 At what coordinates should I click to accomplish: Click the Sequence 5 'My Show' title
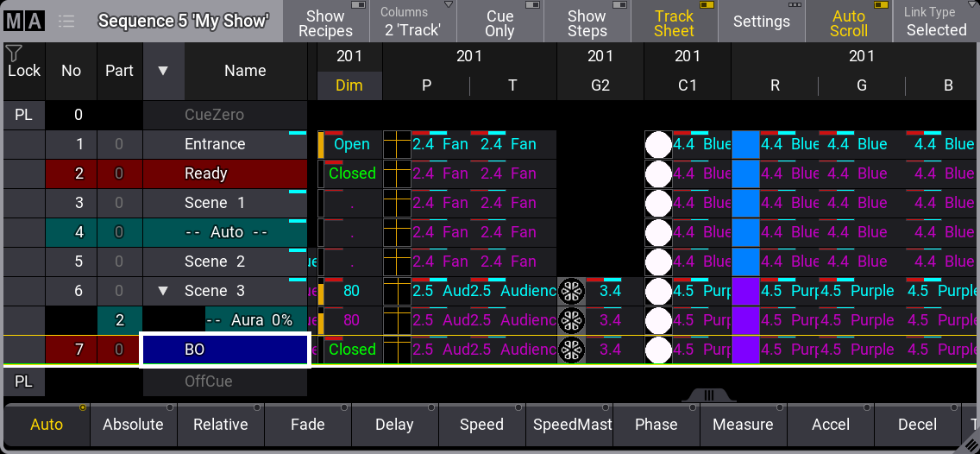click(183, 22)
